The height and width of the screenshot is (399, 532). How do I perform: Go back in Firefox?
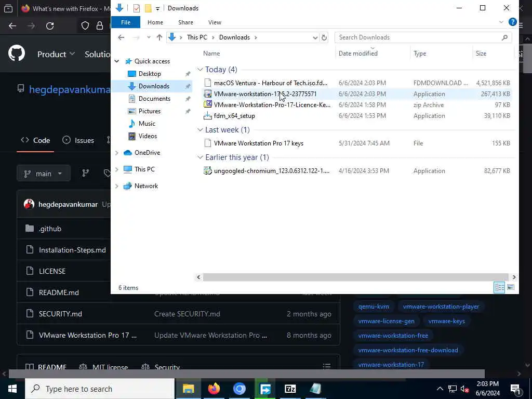pyautogui.click(x=12, y=26)
